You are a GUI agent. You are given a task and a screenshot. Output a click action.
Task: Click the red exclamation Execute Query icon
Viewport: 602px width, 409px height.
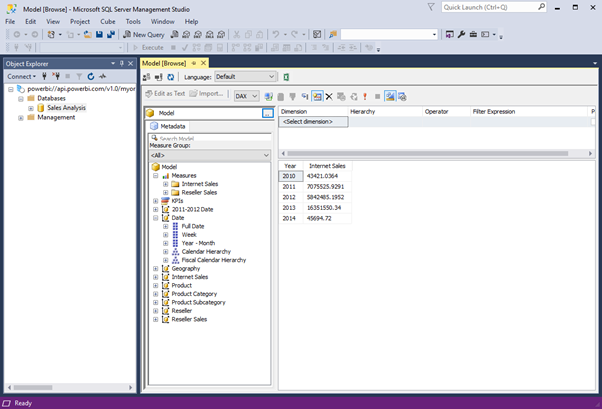pyautogui.click(x=365, y=96)
